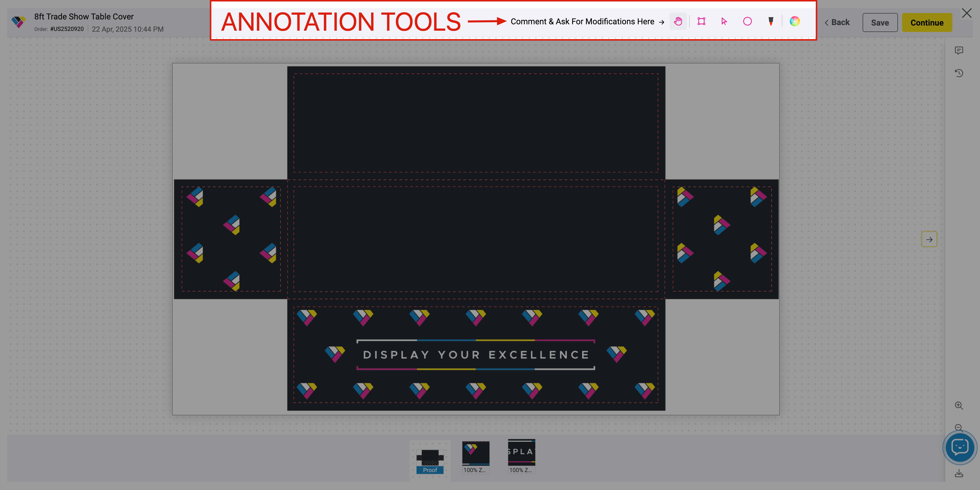The width and height of the screenshot is (980, 490).
Task: Close the proof viewer
Action: pyautogui.click(x=966, y=13)
